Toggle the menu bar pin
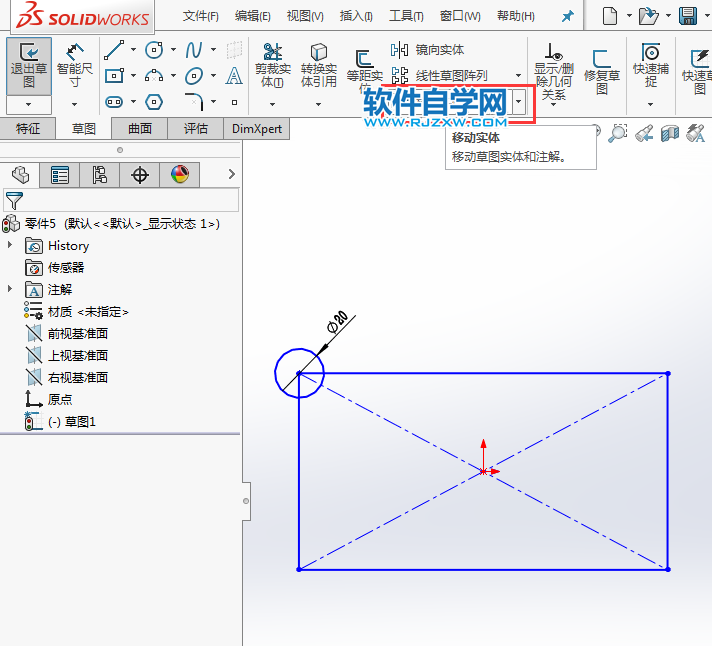Screen dimensions: 712x646 (x=568, y=17)
